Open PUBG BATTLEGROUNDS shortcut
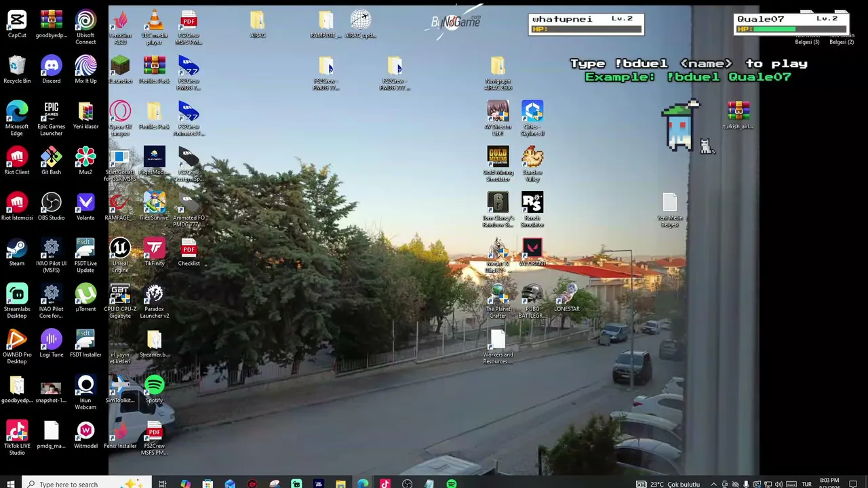 (x=532, y=301)
